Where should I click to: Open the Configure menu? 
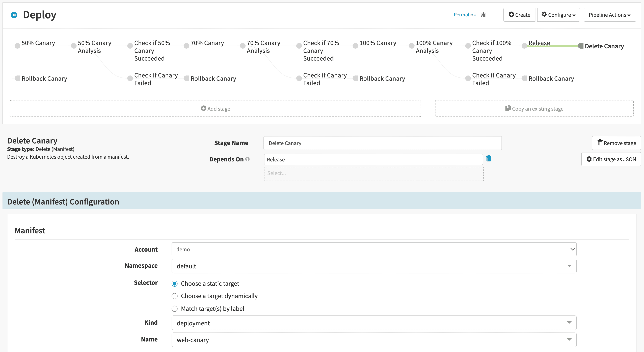pos(558,15)
